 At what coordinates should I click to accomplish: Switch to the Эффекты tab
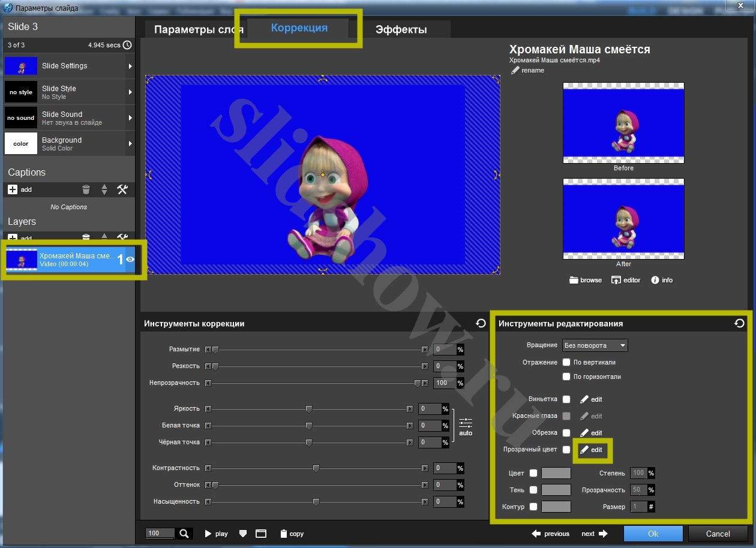(x=401, y=30)
